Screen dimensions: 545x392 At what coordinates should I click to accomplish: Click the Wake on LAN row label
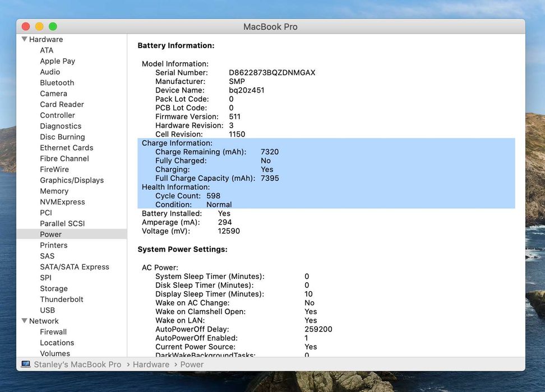coord(180,320)
